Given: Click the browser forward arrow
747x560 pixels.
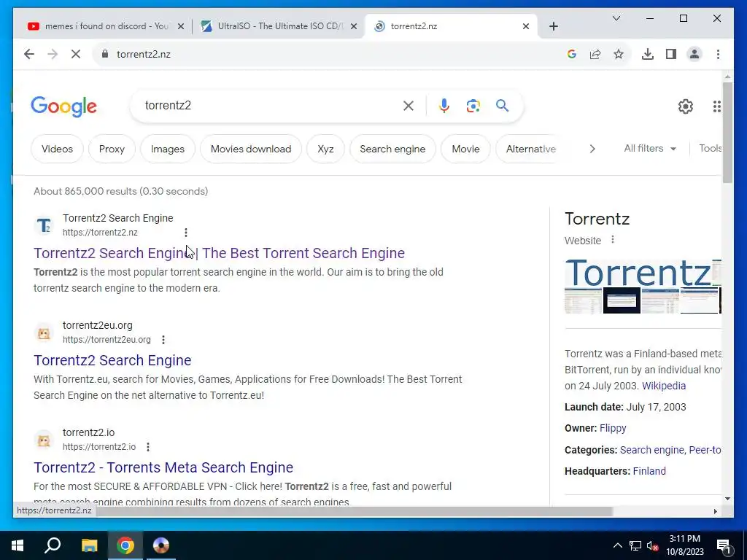Looking at the screenshot, I should [53, 54].
